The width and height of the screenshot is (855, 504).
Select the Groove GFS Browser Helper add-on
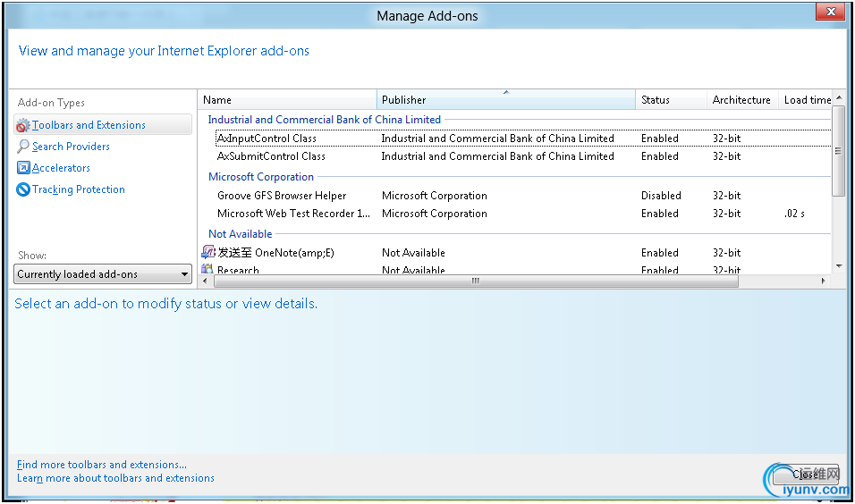point(282,196)
